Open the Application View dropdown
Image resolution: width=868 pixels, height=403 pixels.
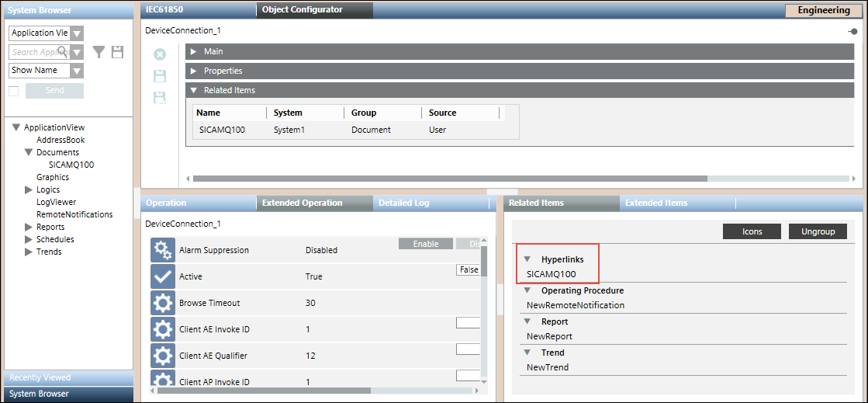point(76,33)
